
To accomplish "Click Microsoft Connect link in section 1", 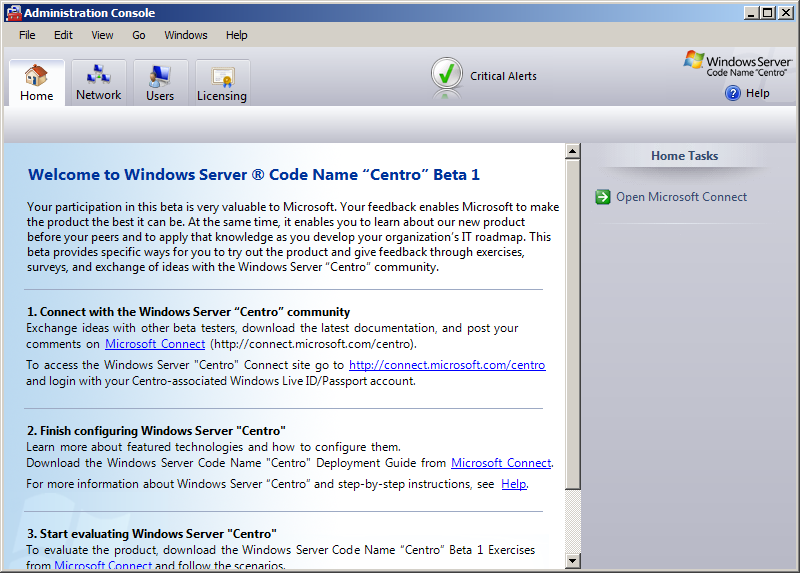I will [x=155, y=344].
